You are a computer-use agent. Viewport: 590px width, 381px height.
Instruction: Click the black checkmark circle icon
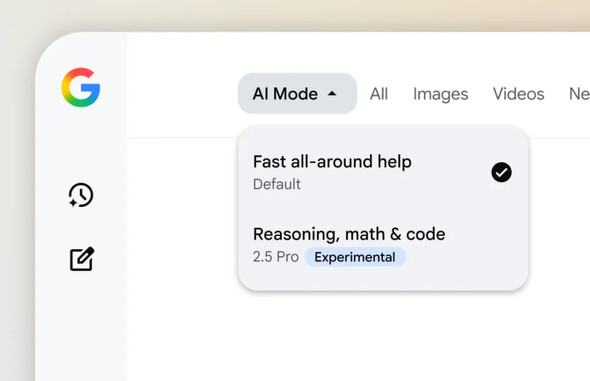(x=501, y=172)
